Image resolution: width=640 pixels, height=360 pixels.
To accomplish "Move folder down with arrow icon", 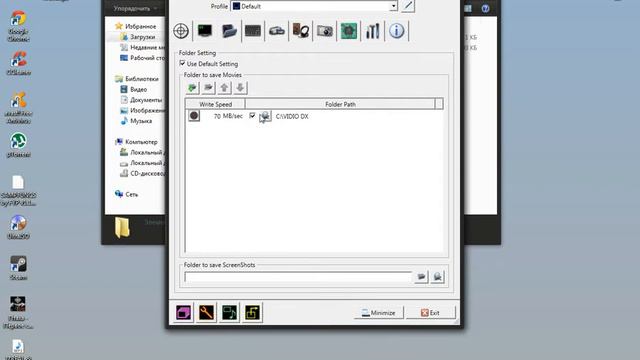I will tap(240, 87).
